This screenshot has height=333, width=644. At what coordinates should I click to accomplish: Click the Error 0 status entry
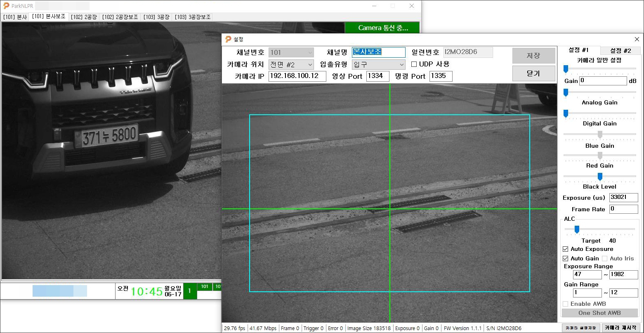click(335, 328)
